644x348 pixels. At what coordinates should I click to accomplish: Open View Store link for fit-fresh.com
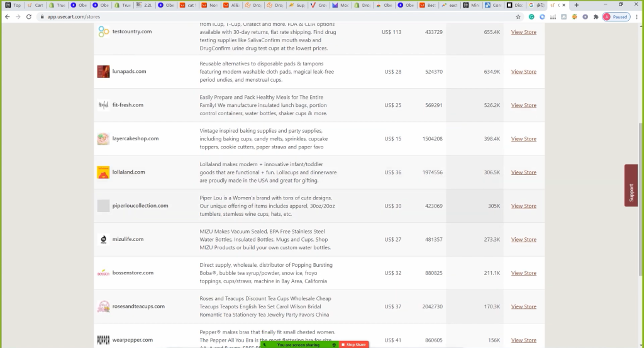coord(523,105)
